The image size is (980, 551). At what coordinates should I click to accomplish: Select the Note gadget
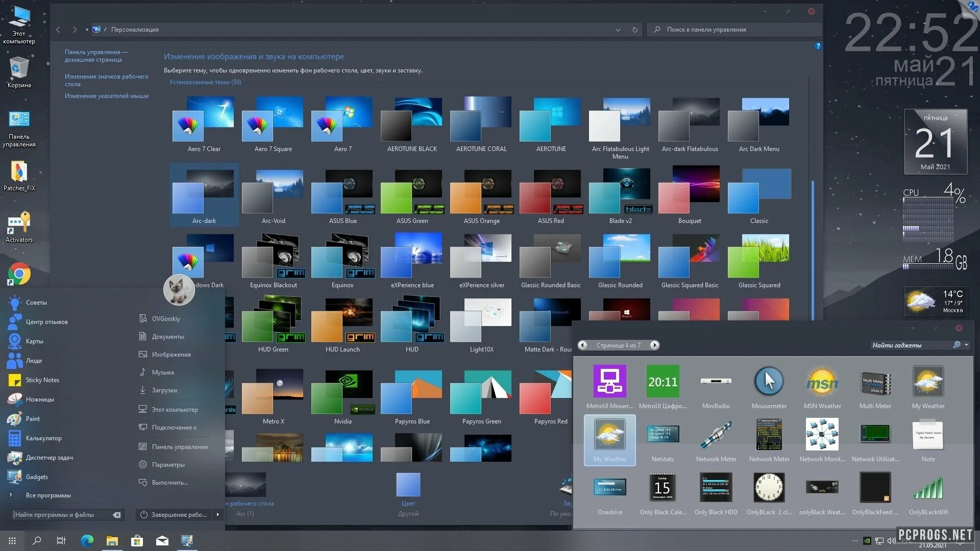928,440
